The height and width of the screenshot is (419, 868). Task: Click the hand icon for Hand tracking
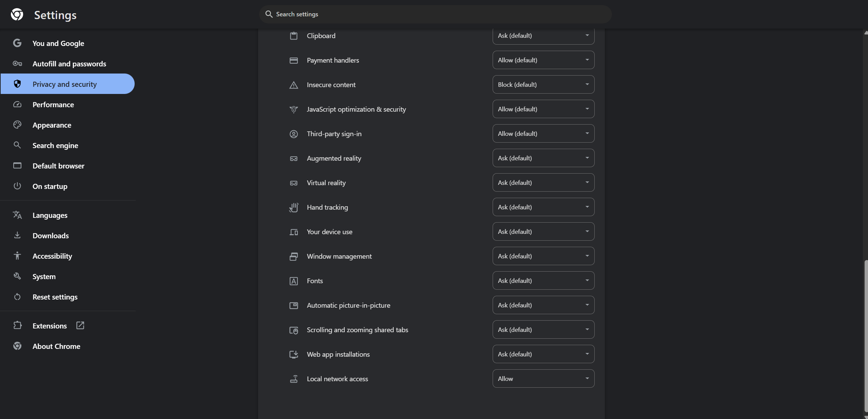(x=294, y=207)
